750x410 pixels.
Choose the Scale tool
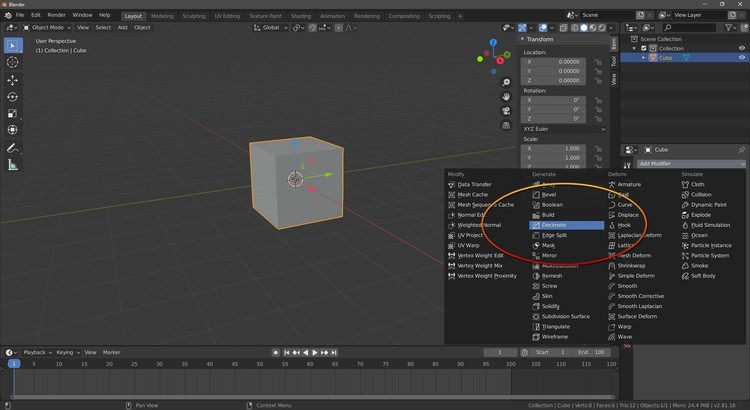[12, 113]
